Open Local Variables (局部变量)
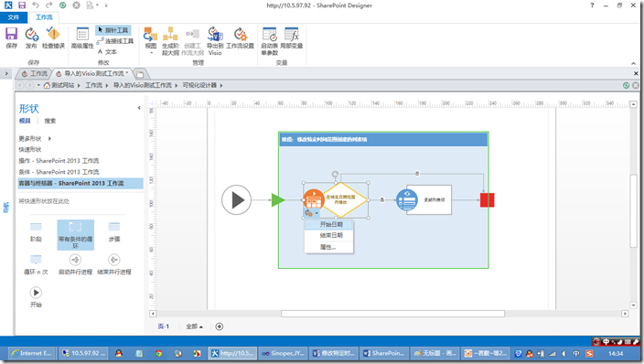Image resolution: width=644 pixels, height=364 pixels. (292, 37)
